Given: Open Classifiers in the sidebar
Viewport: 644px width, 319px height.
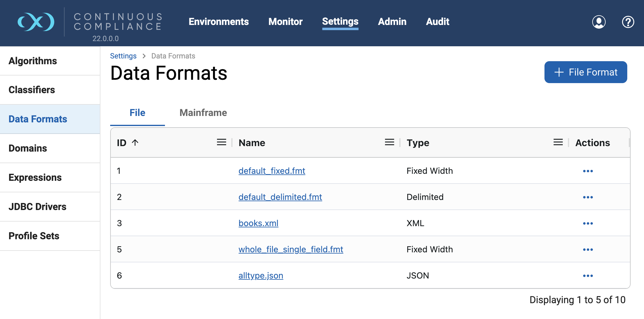Looking at the screenshot, I should [50, 90].
